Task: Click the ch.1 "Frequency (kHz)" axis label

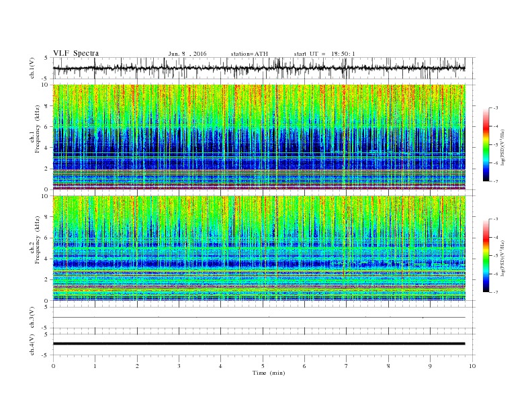Action: click(x=37, y=129)
